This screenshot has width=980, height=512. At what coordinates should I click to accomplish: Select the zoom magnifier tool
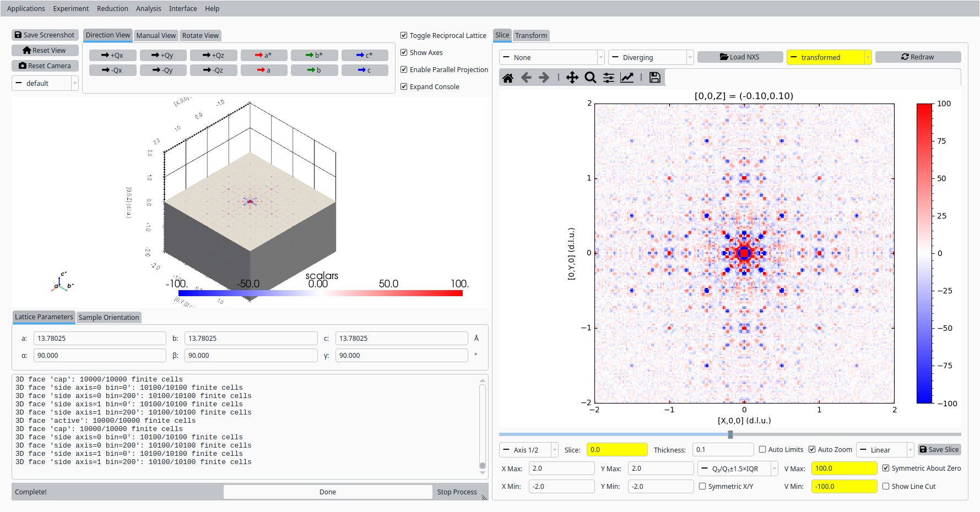(591, 78)
